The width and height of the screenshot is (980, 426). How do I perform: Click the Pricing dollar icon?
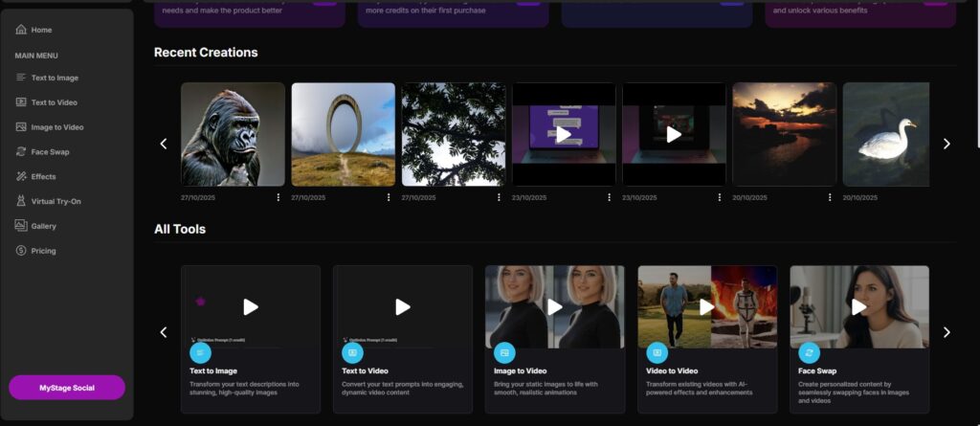pyautogui.click(x=21, y=251)
